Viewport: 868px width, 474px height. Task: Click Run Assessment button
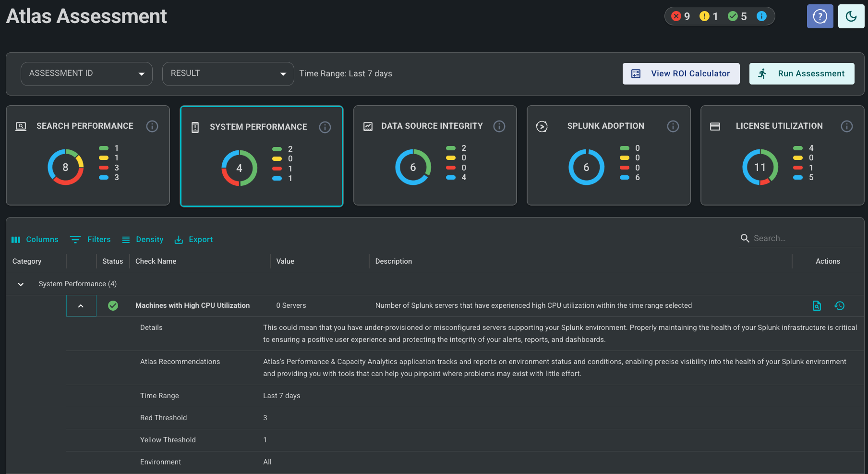[802, 73]
